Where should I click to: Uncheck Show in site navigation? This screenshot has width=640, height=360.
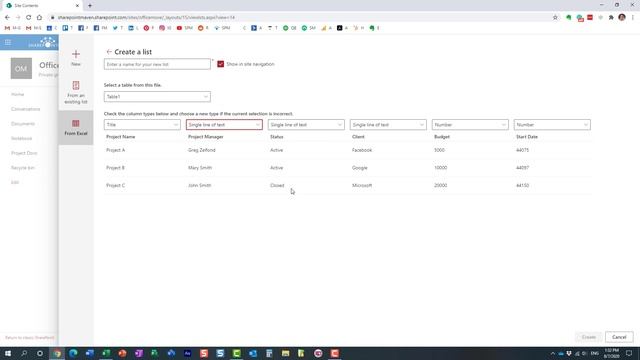point(220,64)
